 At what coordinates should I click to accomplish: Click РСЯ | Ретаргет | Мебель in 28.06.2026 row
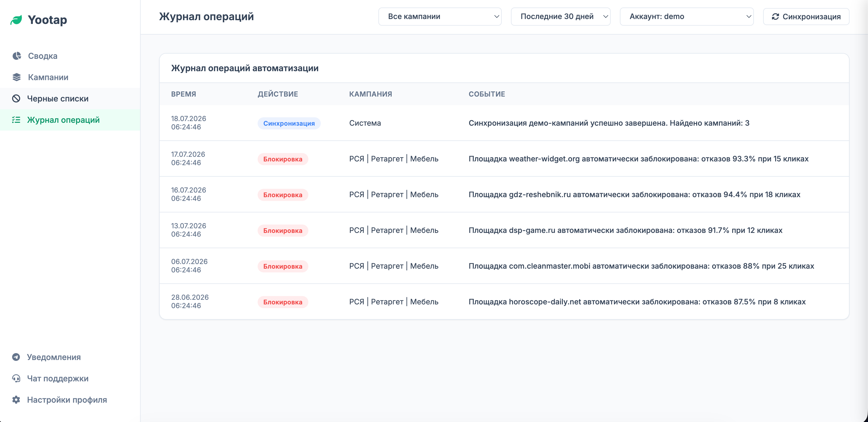pyautogui.click(x=394, y=302)
